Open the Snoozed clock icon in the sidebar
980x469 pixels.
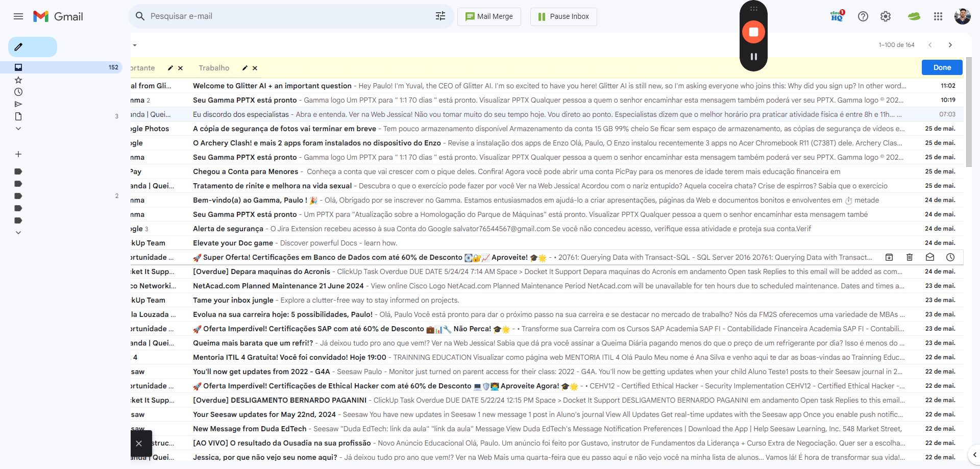pyautogui.click(x=18, y=92)
